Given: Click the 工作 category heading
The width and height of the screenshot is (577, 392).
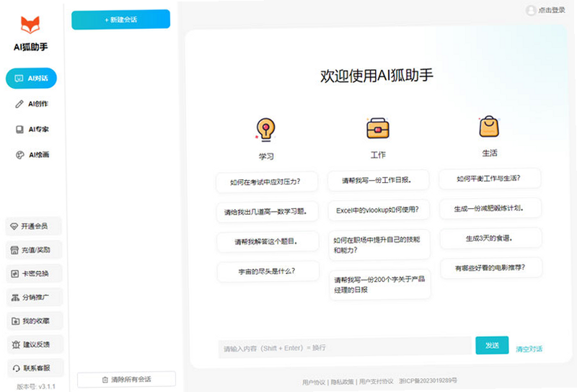Looking at the screenshot, I should tap(378, 155).
